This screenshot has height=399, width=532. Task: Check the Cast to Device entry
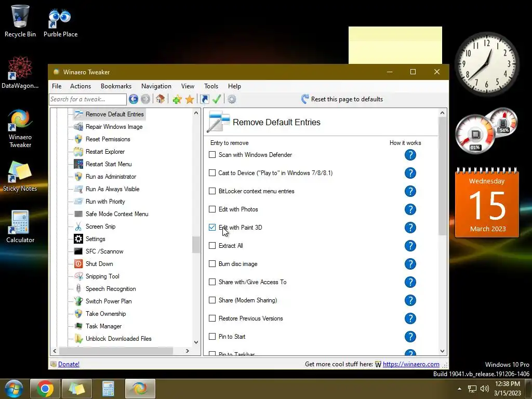tap(212, 173)
